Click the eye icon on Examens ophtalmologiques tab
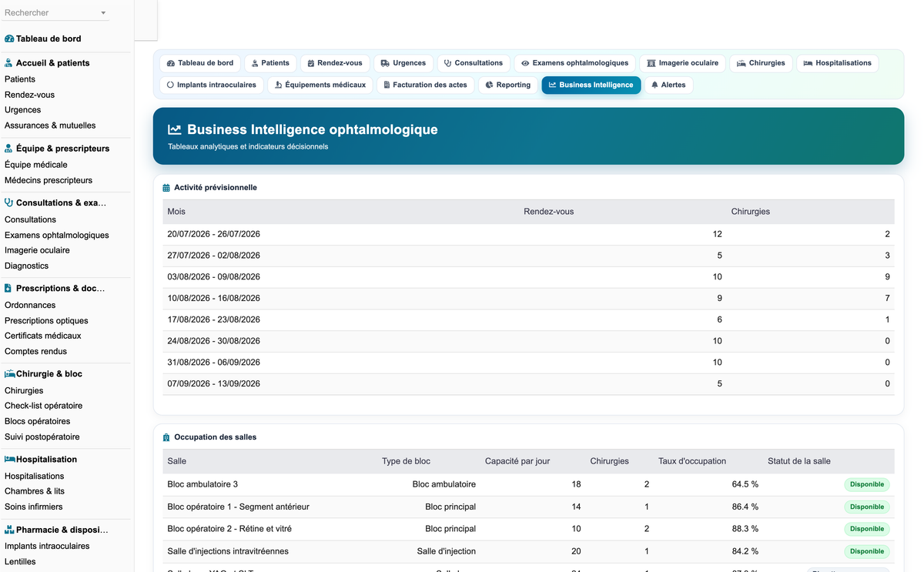The width and height of the screenshot is (924, 572). 525,63
